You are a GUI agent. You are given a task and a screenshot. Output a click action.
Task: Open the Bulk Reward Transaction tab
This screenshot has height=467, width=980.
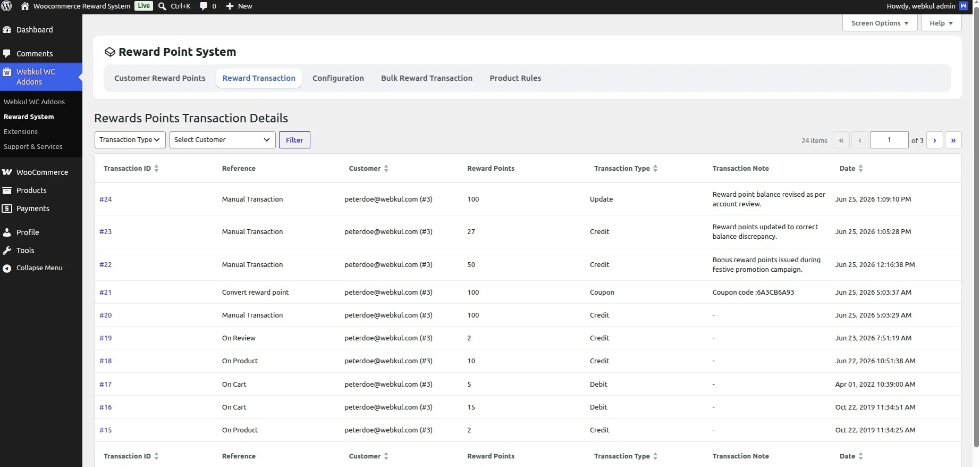pos(427,78)
